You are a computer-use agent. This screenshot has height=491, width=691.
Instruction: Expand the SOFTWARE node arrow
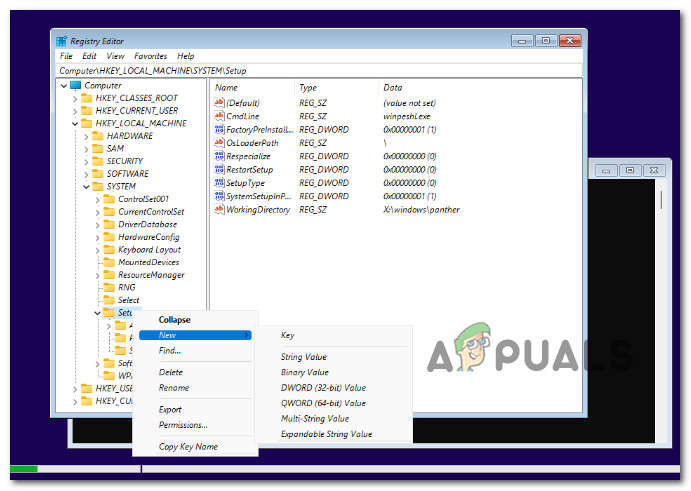[x=86, y=174]
